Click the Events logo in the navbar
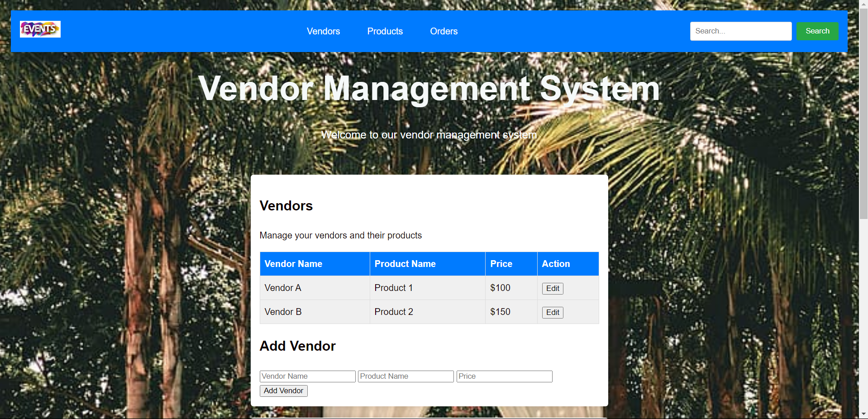 tap(40, 29)
